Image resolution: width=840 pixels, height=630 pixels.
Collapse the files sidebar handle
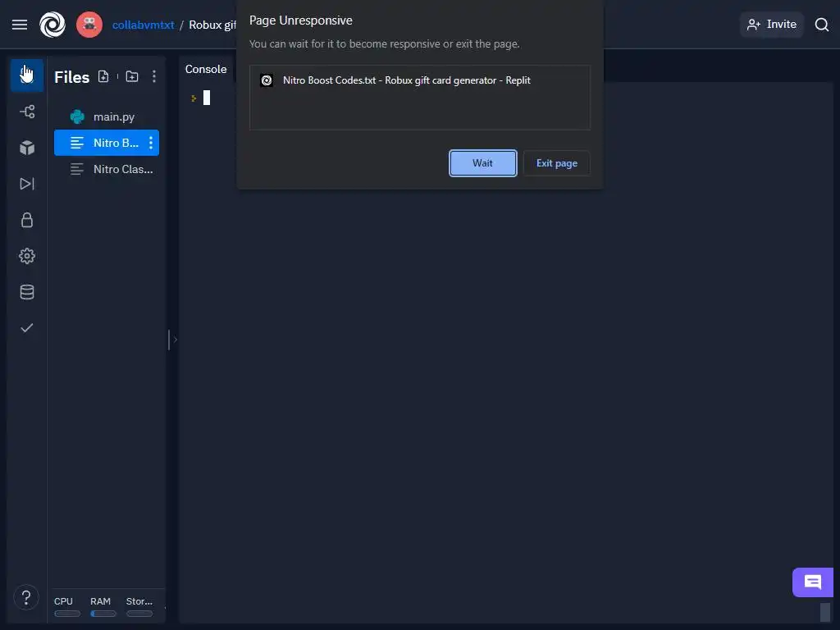172,340
